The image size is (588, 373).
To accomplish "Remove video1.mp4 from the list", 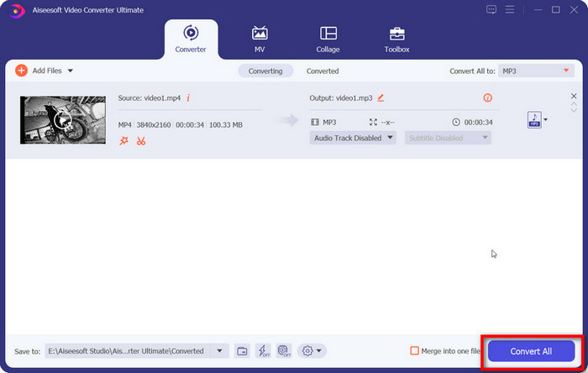I will tap(574, 96).
